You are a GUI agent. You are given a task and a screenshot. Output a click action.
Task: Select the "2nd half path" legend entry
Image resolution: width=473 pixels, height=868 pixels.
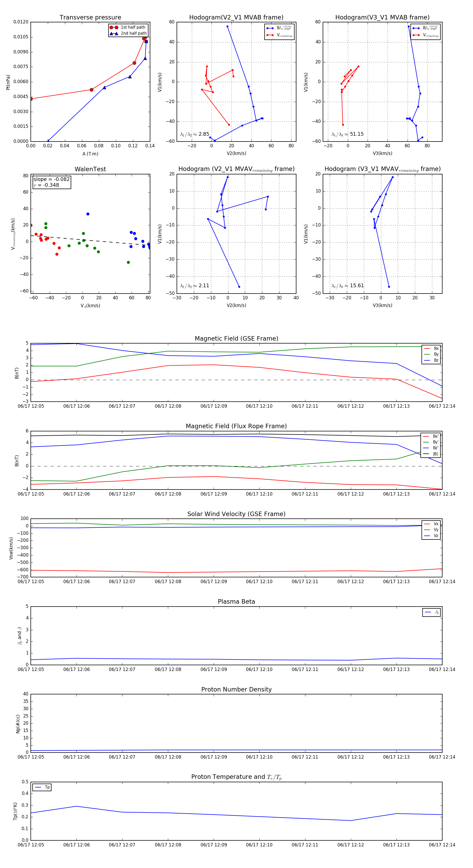click(128, 33)
